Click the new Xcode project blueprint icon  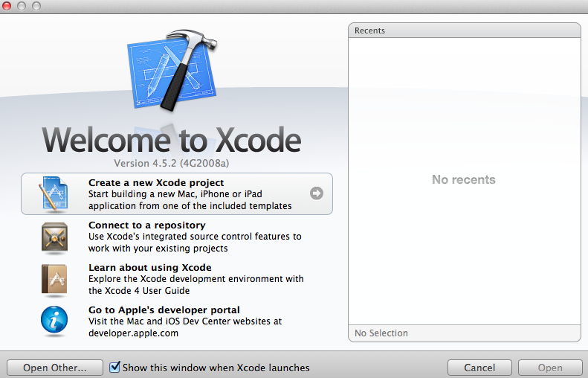(x=54, y=194)
